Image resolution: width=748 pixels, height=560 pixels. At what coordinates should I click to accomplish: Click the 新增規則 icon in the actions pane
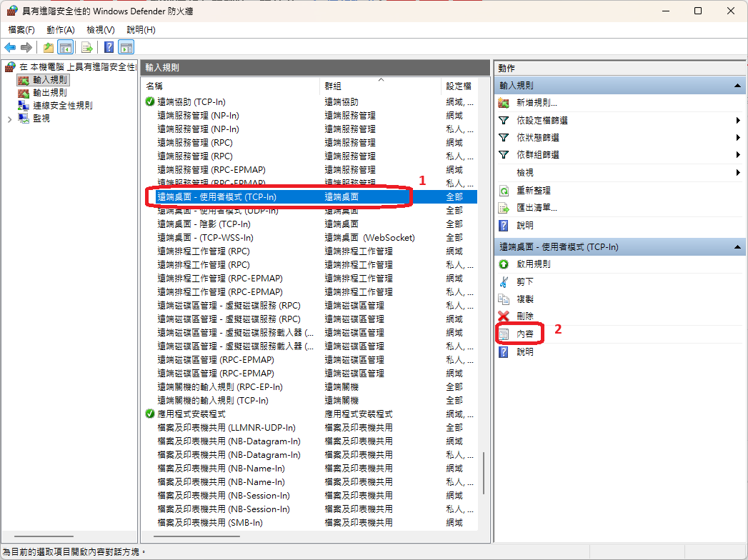tap(504, 103)
